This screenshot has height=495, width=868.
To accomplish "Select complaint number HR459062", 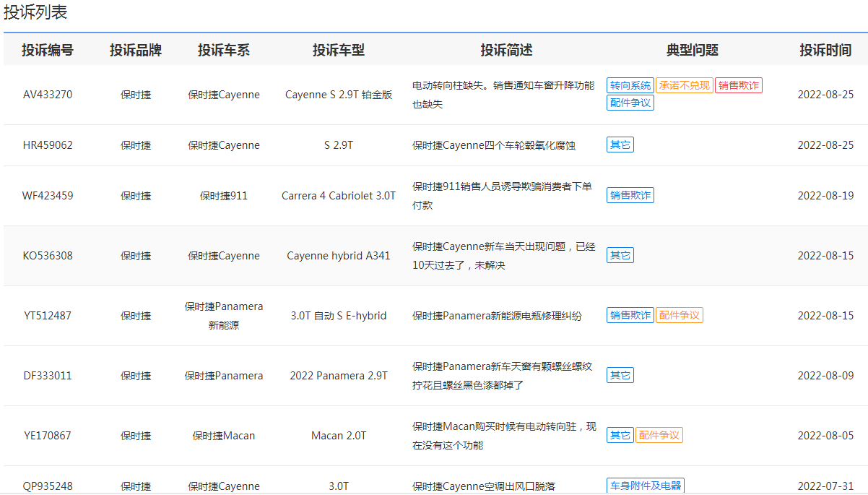I will pos(48,145).
